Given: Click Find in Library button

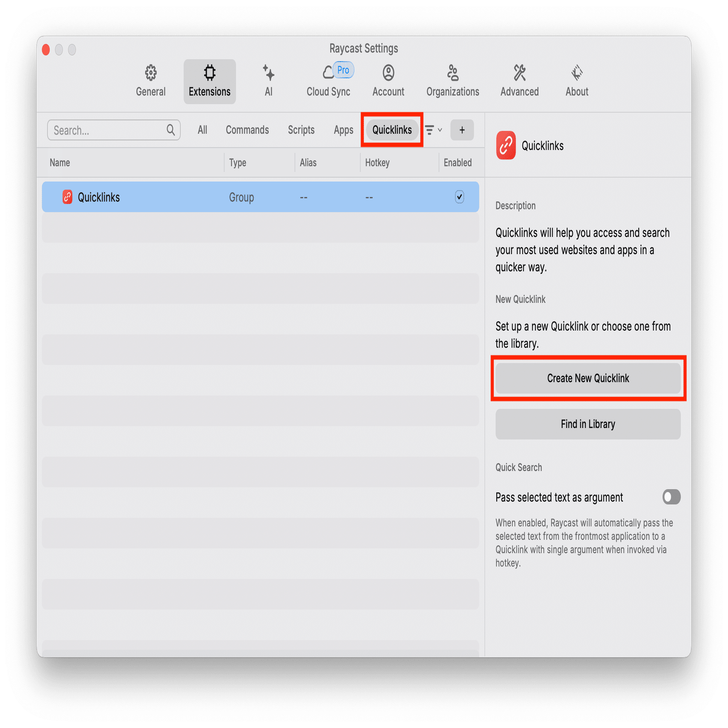Looking at the screenshot, I should 588,424.
